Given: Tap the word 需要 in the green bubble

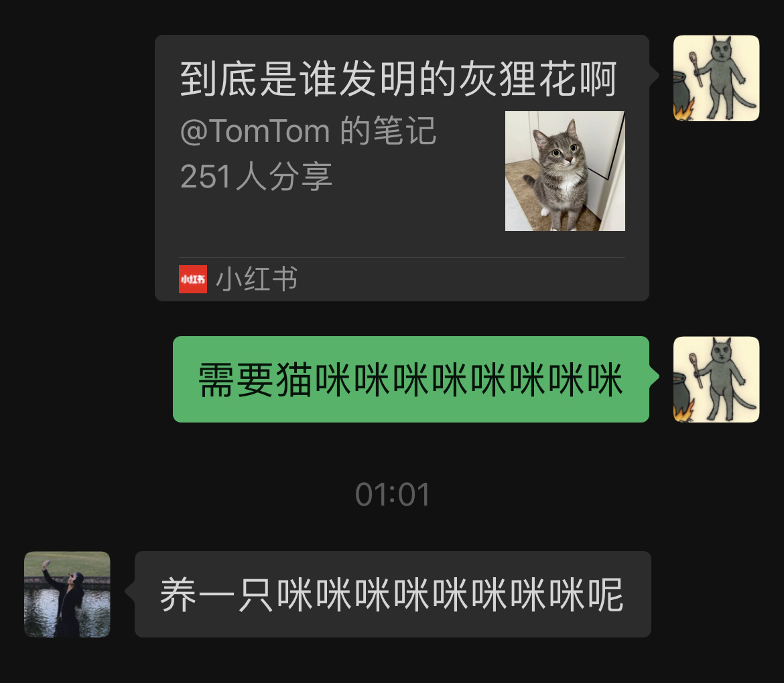Looking at the screenshot, I should tap(236, 380).
